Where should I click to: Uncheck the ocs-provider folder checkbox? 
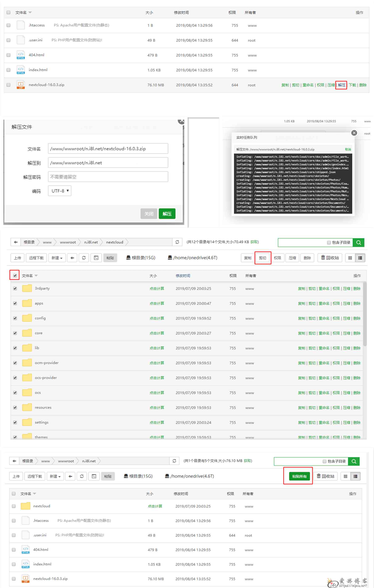tap(15, 378)
